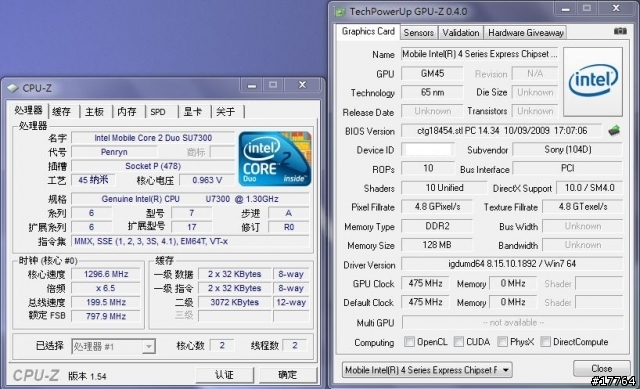The width and height of the screenshot is (640, 389).
Task: Click the 确定 button in CPU-Z
Action: click(x=288, y=375)
